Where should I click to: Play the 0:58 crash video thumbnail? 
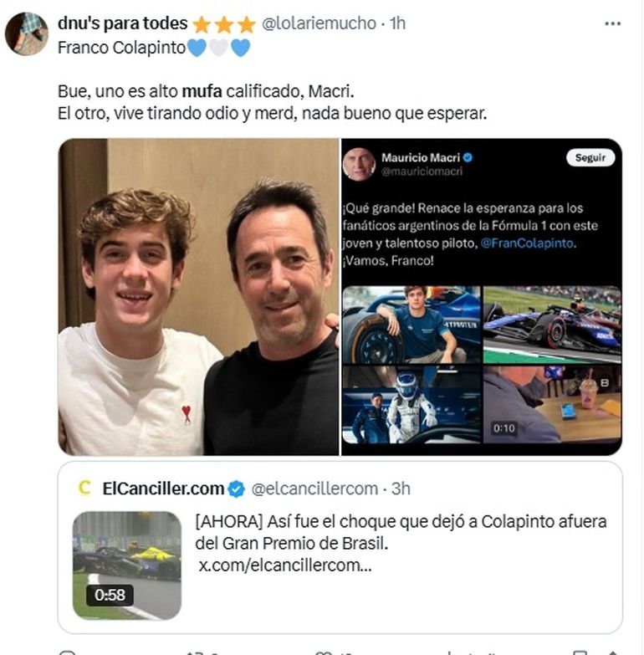point(127,565)
